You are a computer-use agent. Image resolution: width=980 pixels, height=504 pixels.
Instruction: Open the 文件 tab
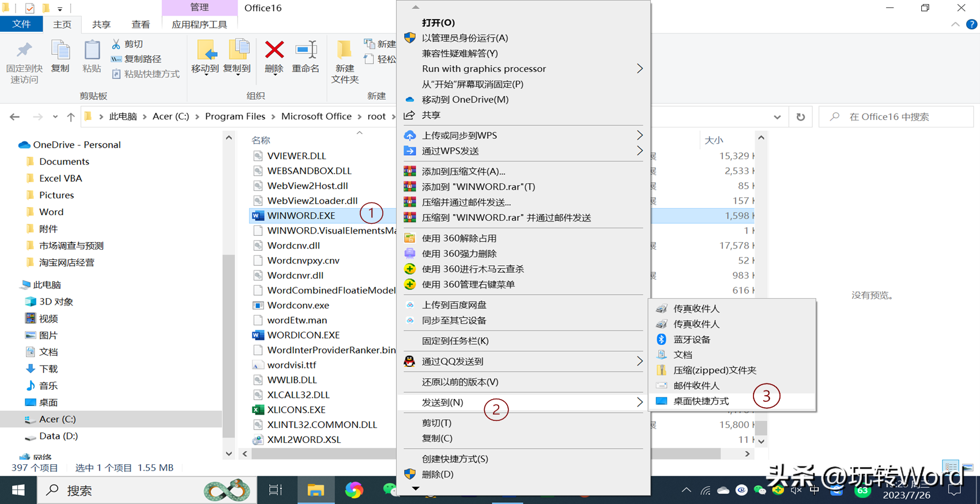click(21, 24)
